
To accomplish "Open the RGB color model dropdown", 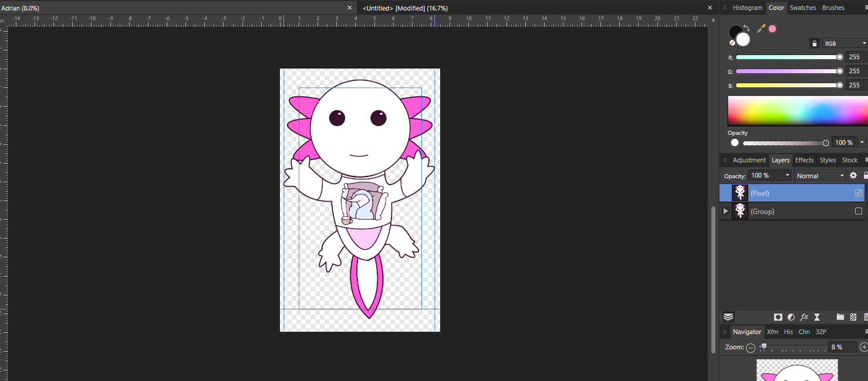I will [845, 43].
